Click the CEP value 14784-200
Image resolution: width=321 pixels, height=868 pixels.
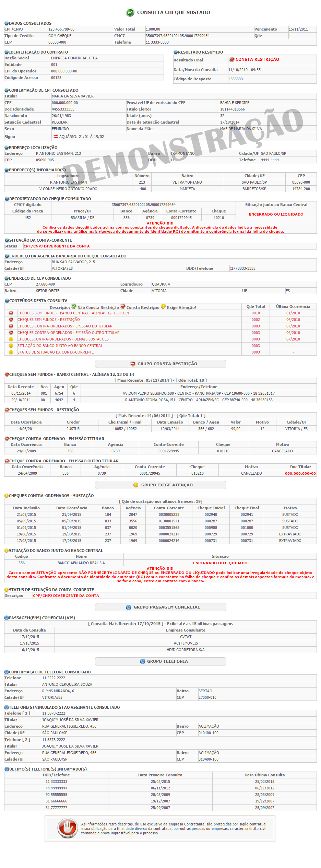pos(301,189)
